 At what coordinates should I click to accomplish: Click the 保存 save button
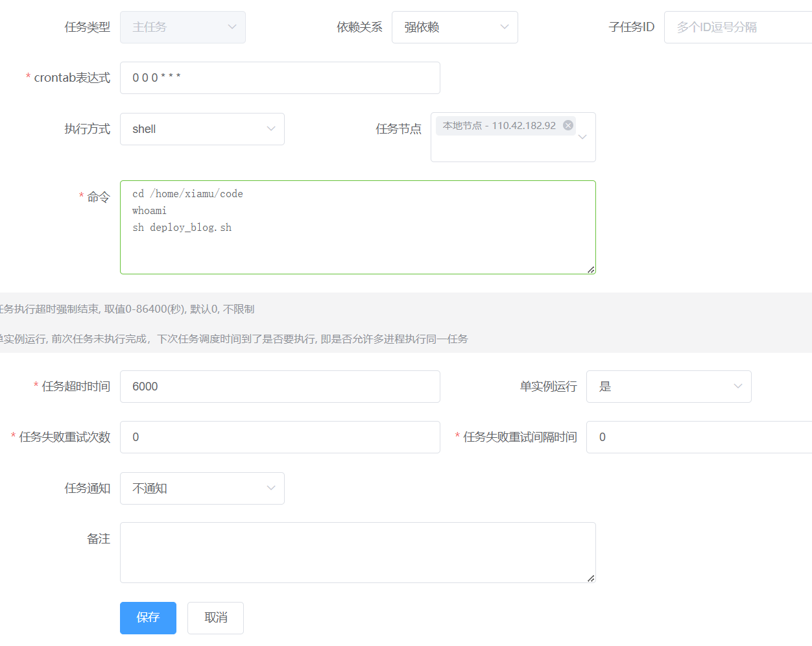tap(148, 618)
